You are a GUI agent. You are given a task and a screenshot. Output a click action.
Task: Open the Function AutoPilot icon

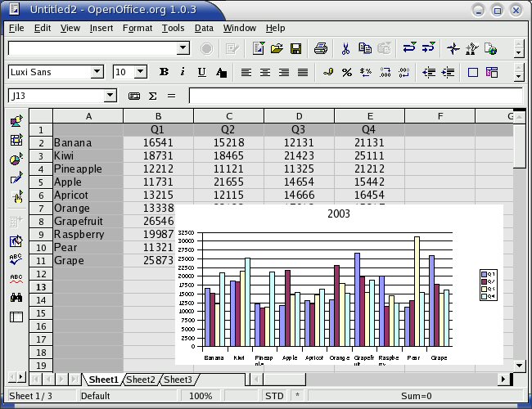[x=134, y=96]
